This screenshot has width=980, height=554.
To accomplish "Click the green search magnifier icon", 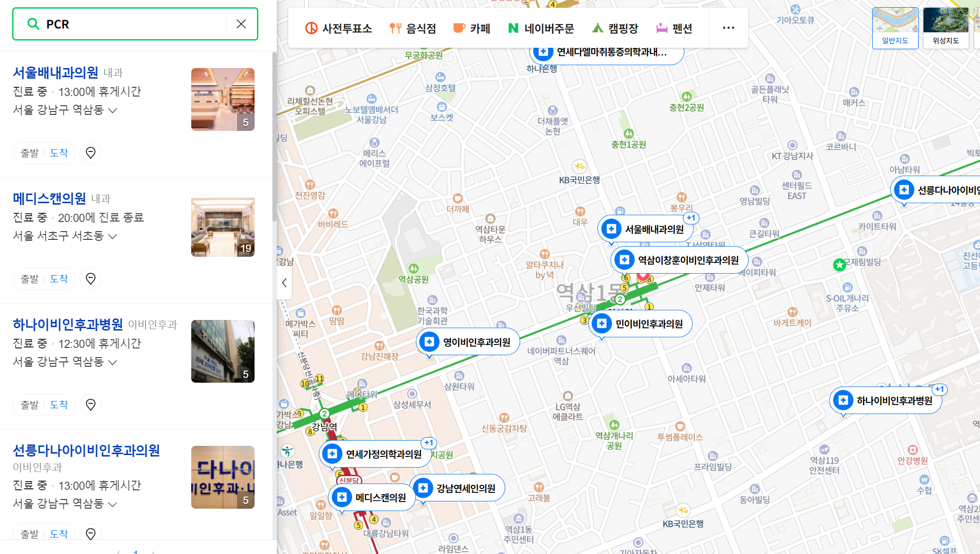I will [x=33, y=24].
